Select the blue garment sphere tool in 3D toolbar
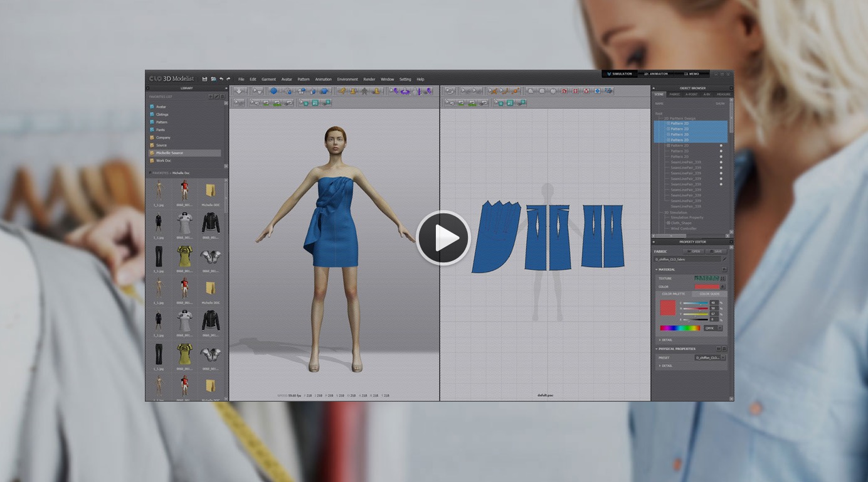Screen dimensions: 868x482 click(x=273, y=91)
